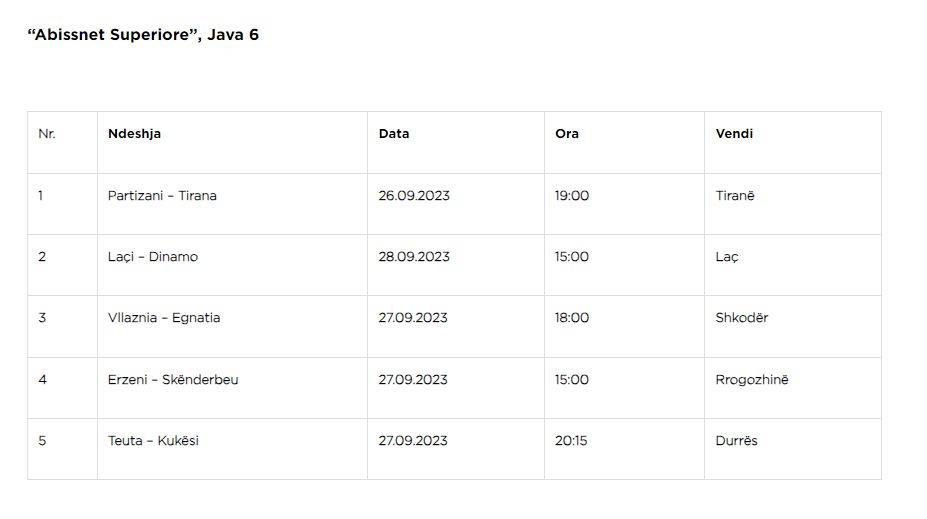Viewport: 927px width, 519px height.
Task: Click the Nr. column header
Action: click(x=62, y=142)
